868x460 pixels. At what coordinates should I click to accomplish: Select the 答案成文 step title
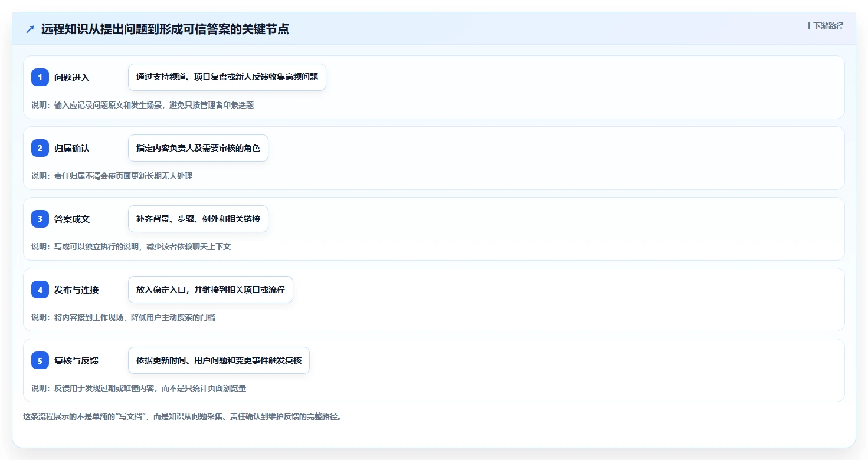click(x=72, y=219)
